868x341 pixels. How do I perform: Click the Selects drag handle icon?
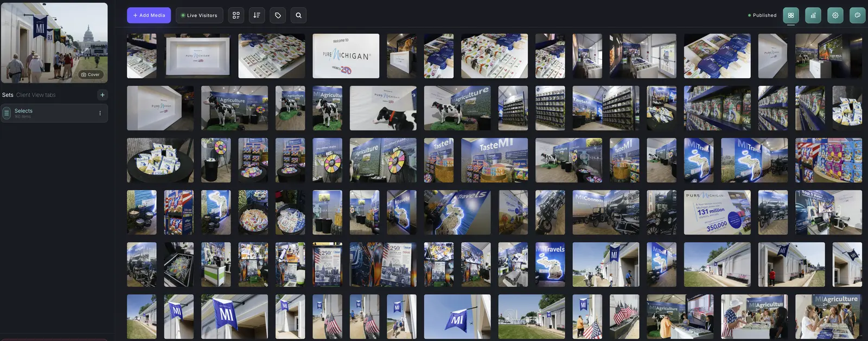[x=7, y=113]
